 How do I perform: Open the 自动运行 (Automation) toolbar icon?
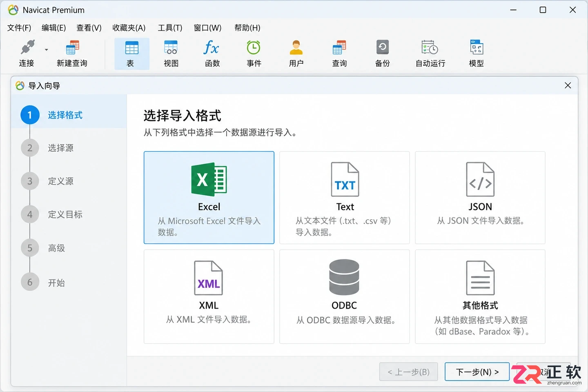click(430, 53)
